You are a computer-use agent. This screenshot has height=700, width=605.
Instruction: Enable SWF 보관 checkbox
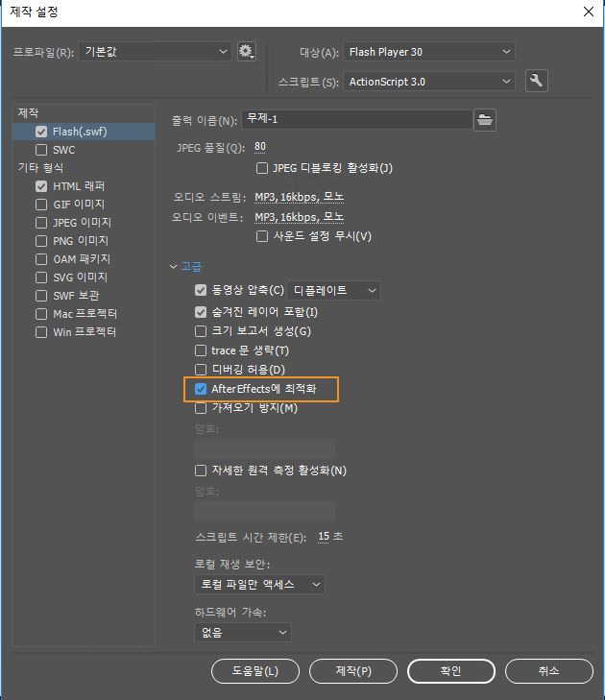[41, 296]
